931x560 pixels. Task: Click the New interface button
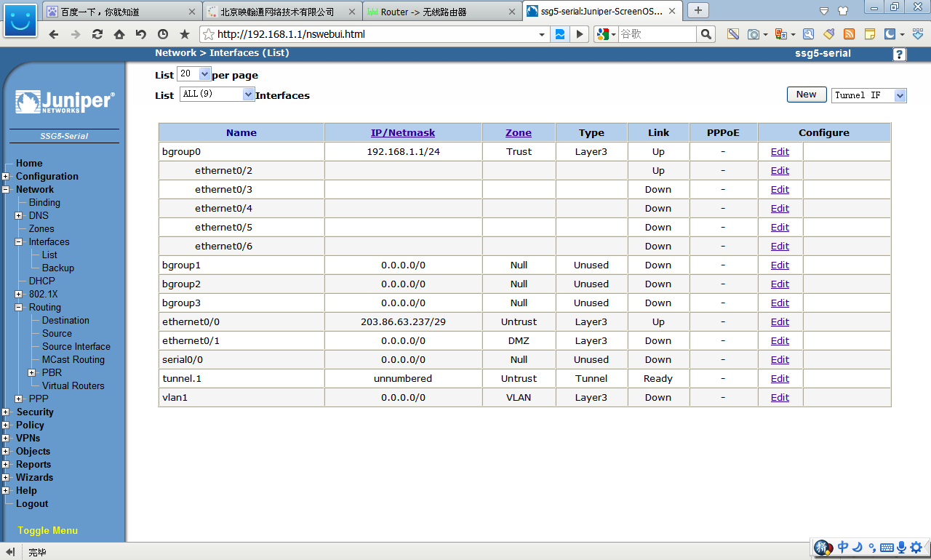(x=806, y=95)
